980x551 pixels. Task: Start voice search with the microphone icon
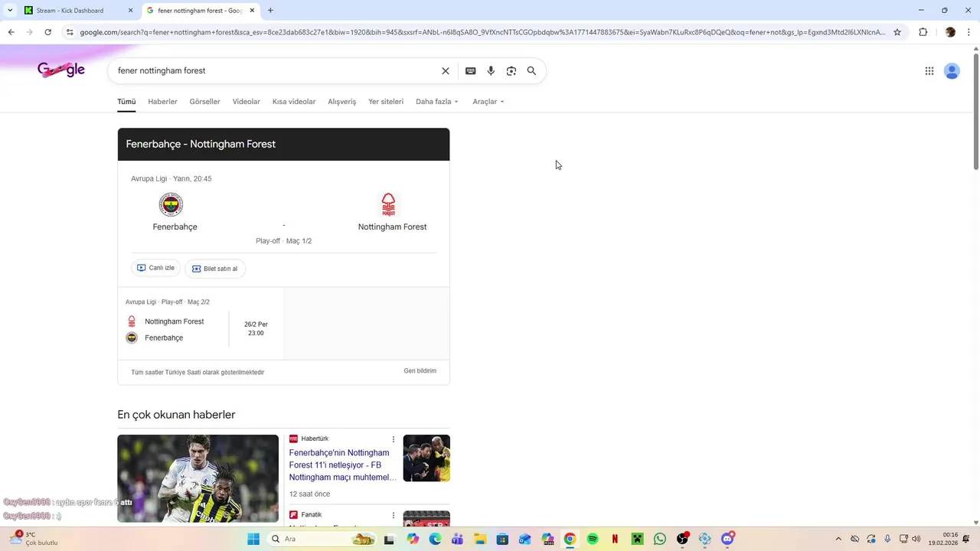(491, 71)
